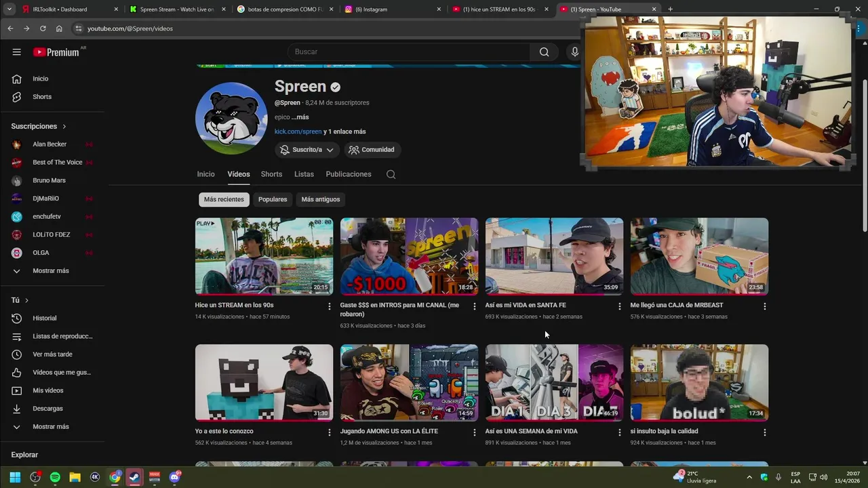
Task: Switch to channel Videos tab
Action: click(239, 174)
